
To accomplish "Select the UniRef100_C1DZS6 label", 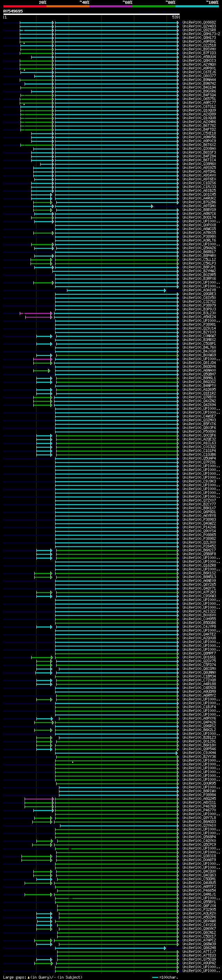I will [199, 183].
